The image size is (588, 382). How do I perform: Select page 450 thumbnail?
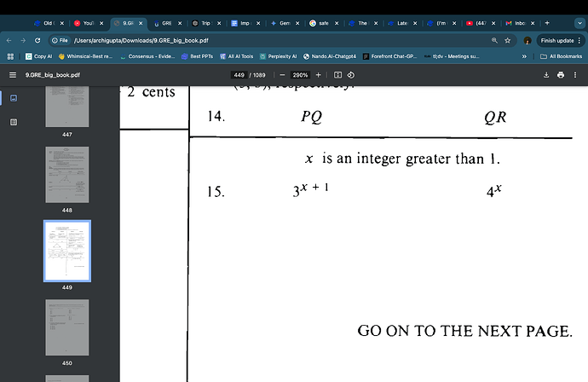click(67, 327)
